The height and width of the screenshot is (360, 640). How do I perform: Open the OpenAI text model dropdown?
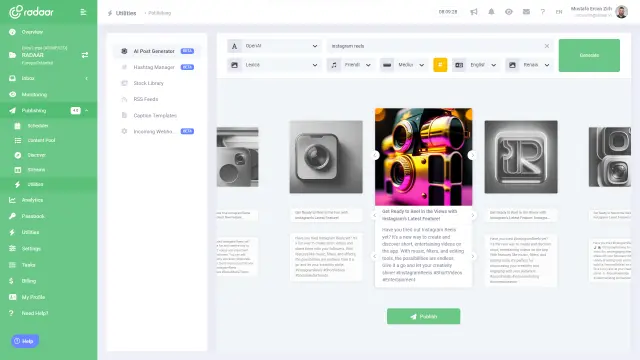(x=273, y=46)
